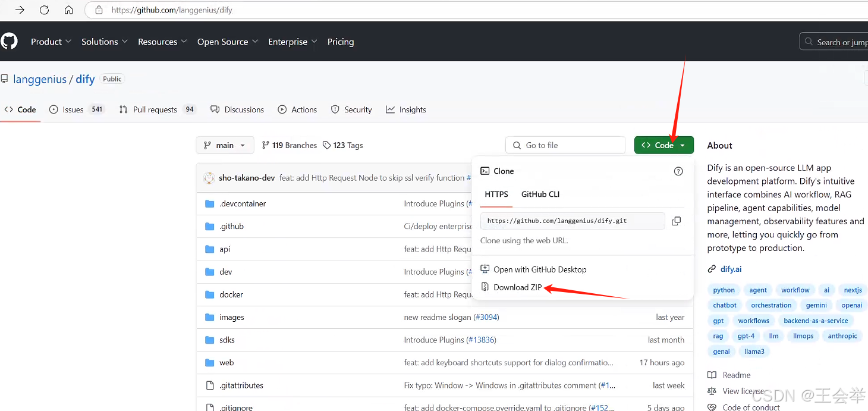Click the Search or jump to field

pyautogui.click(x=834, y=42)
